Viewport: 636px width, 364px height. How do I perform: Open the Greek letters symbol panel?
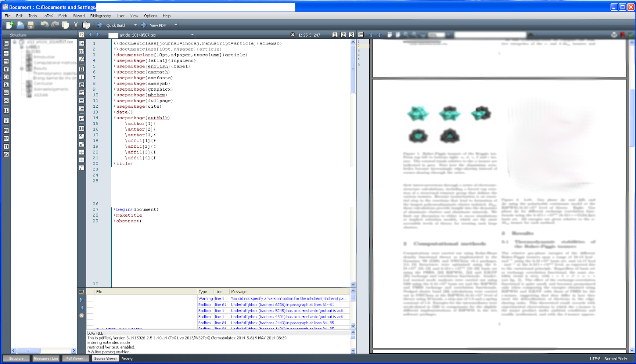coord(6,85)
